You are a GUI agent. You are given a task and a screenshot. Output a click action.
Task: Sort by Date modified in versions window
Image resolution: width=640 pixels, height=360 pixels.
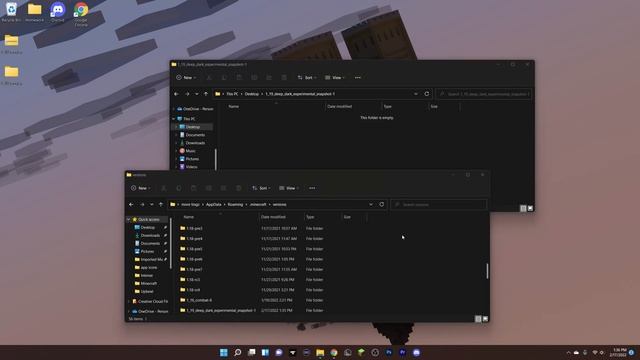point(273,217)
